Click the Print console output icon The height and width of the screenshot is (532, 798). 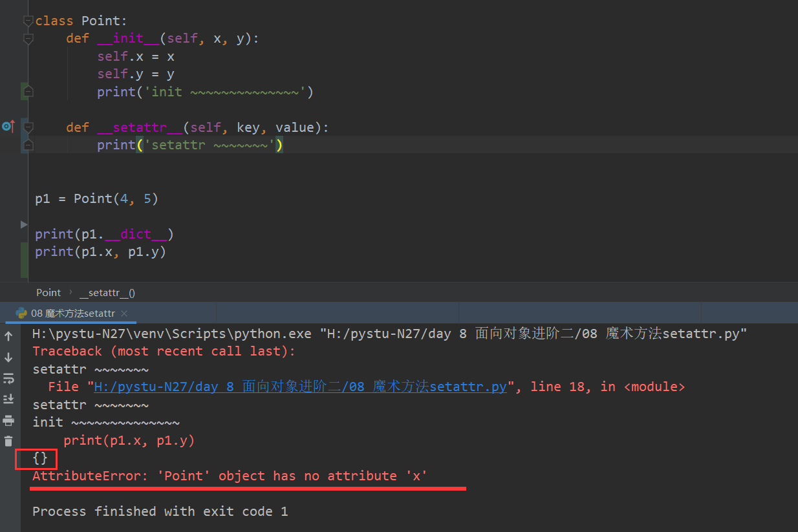(8, 421)
